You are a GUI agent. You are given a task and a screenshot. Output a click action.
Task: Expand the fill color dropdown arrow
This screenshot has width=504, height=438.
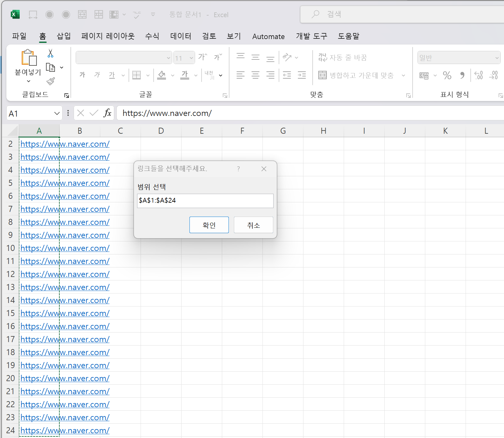pyautogui.click(x=173, y=76)
